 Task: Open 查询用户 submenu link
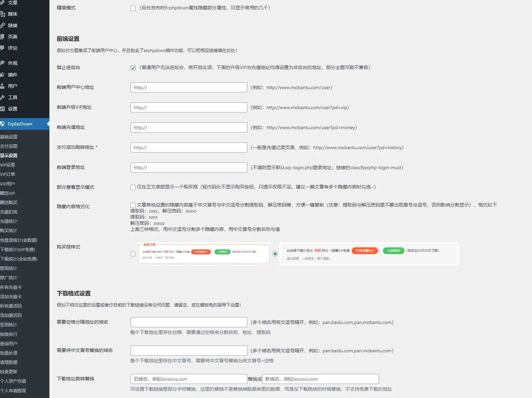(x=9, y=344)
